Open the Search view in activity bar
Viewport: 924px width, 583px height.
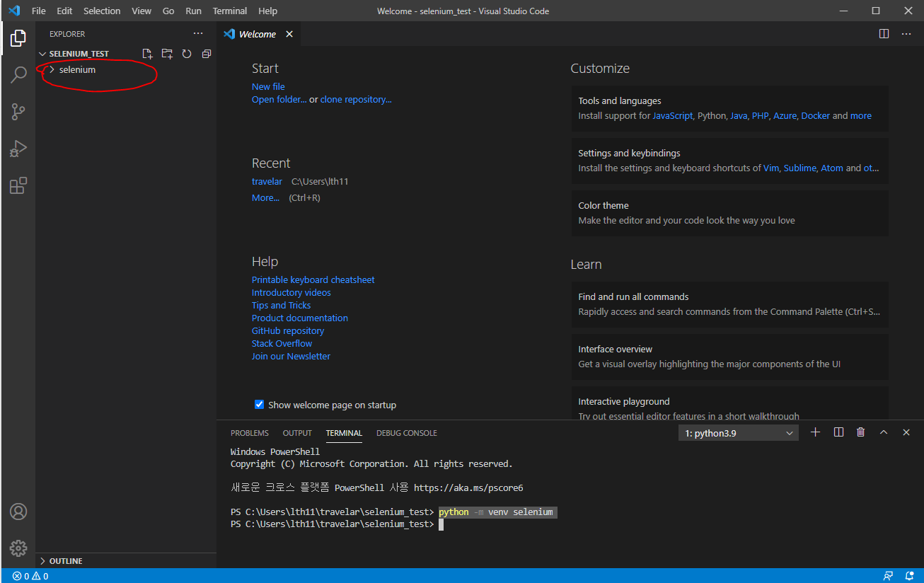point(18,74)
